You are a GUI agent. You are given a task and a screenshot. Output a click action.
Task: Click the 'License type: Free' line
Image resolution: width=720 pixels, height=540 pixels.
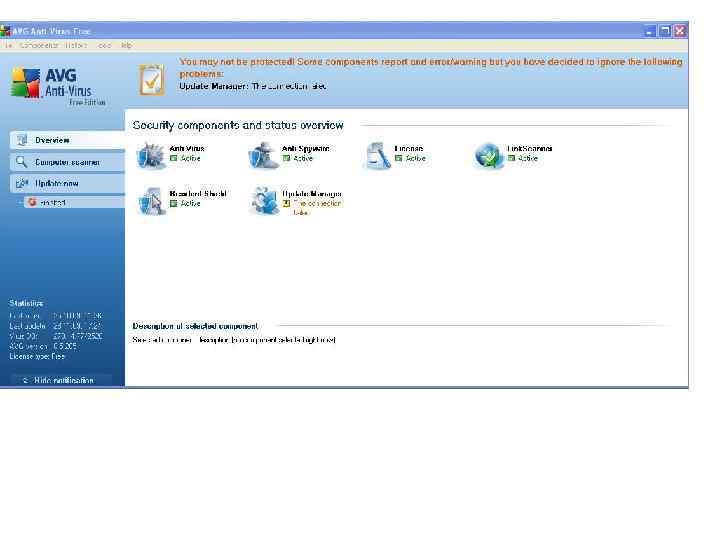(37, 356)
